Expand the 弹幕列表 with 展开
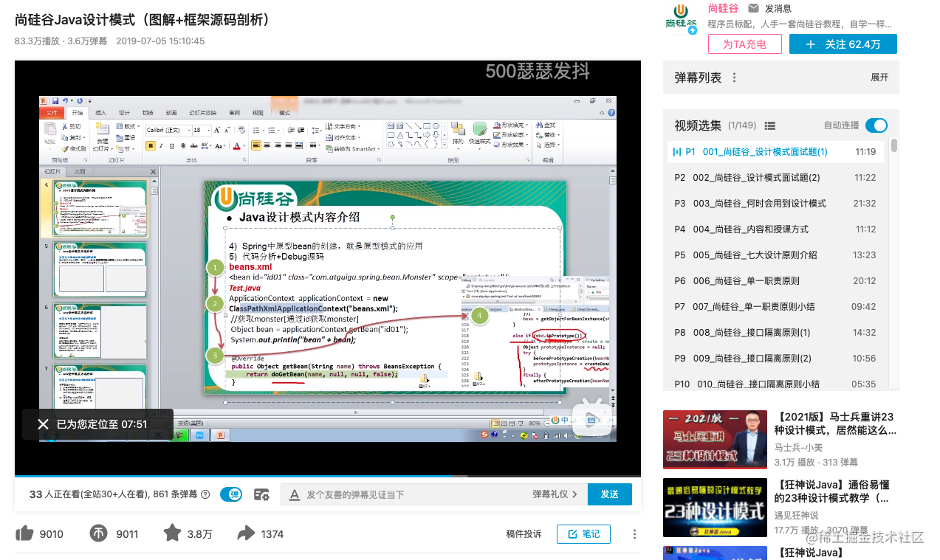 tap(879, 77)
